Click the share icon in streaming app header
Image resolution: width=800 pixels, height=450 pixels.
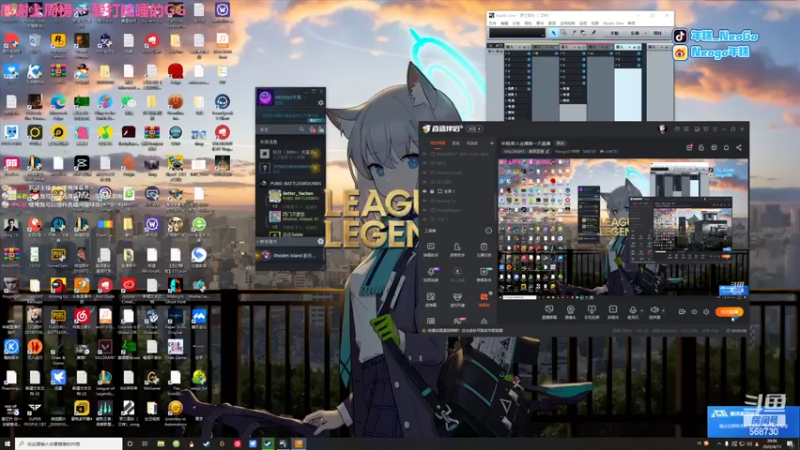tap(739, 147)
